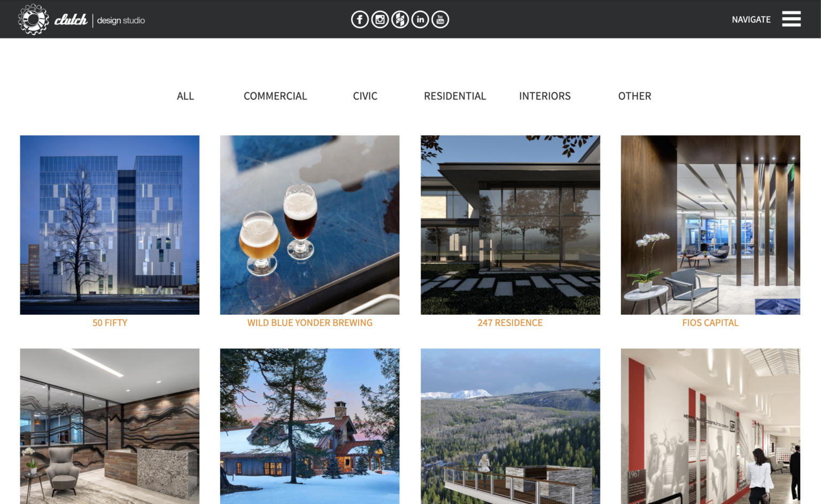Image resolution: width=821 pixels, height=504 pixels.
Task: Show the OTHER category
Action: click(x=634, y=96)
